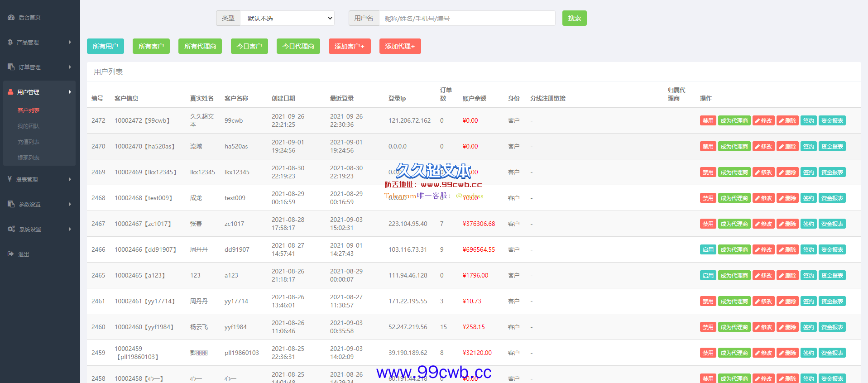Click 禁用 for user 2461

[x=708, y=301]
